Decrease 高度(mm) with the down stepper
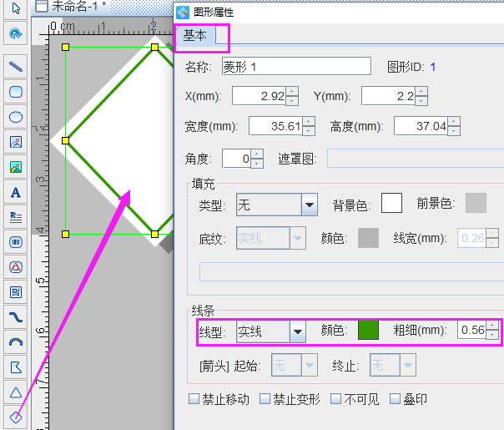This screenshot has width=504, height=430. (454, 131)
